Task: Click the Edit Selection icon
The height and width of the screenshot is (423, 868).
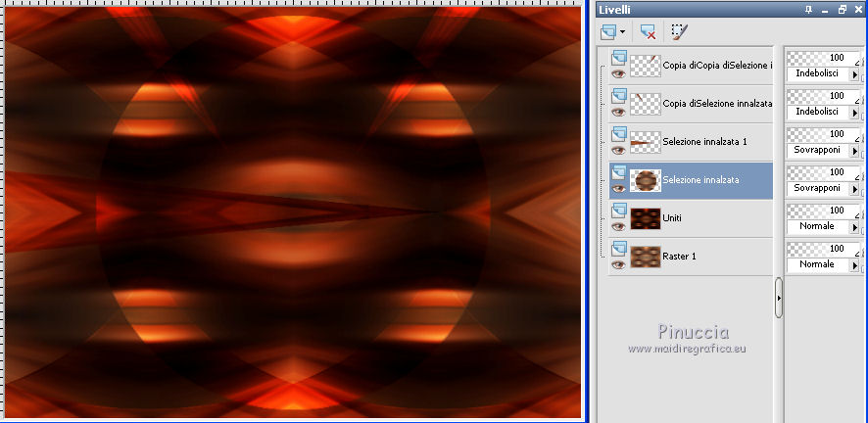Action: (x=679, y=32)
